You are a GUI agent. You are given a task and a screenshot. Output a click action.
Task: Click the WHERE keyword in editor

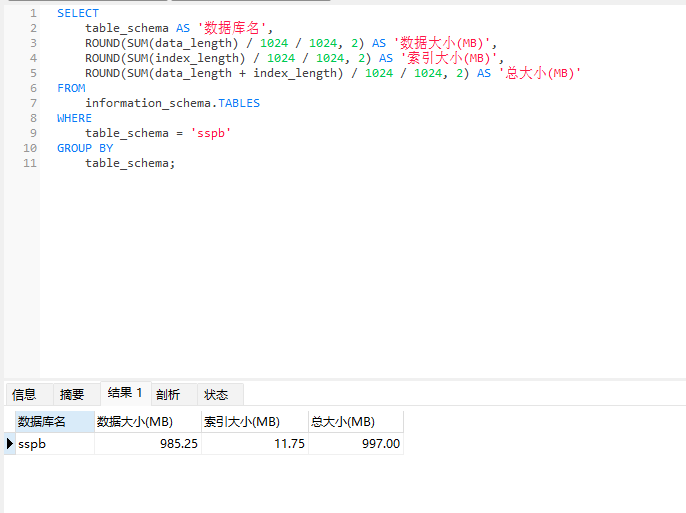coord(74,118)
